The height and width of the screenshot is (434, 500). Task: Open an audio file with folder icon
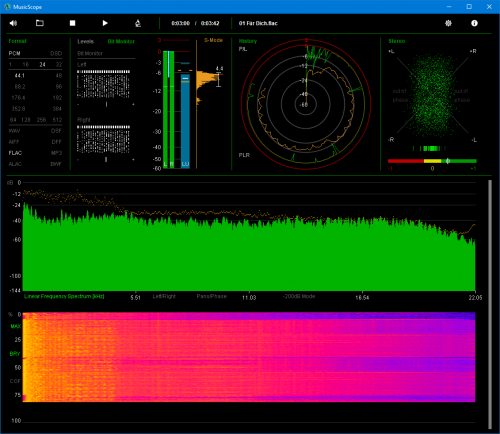pos(40,23)
